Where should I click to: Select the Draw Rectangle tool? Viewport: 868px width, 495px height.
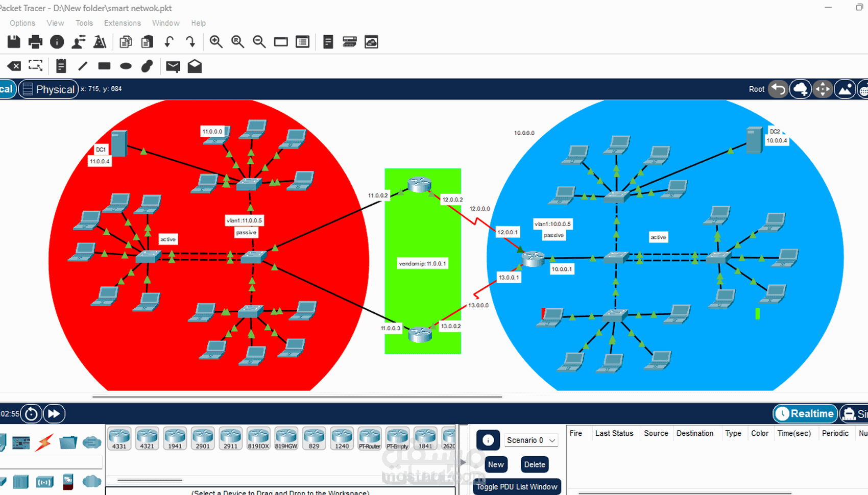pos(104,66)
